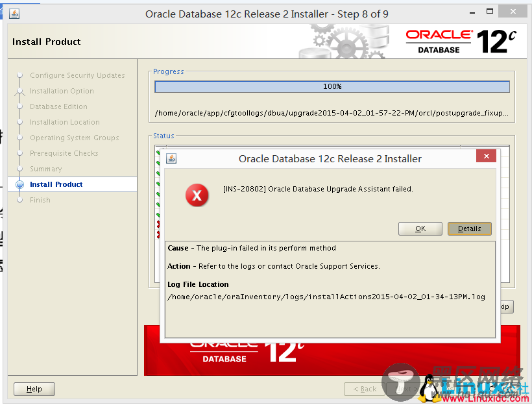Select Installation Location step

[x=64, y=122]
